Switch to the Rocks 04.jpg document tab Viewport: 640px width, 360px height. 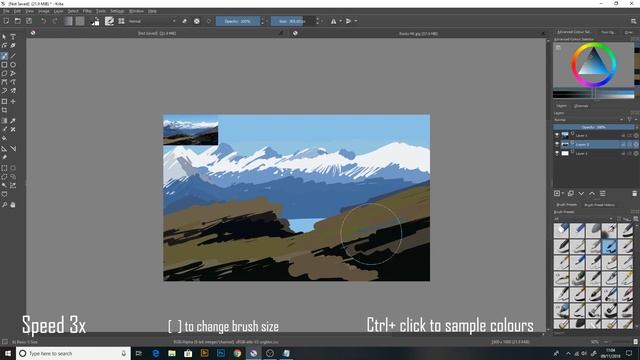coord(418,33)
